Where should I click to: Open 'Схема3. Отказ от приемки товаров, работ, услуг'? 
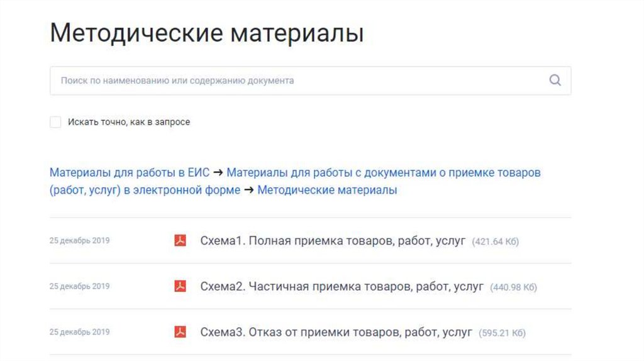[336, 332]
